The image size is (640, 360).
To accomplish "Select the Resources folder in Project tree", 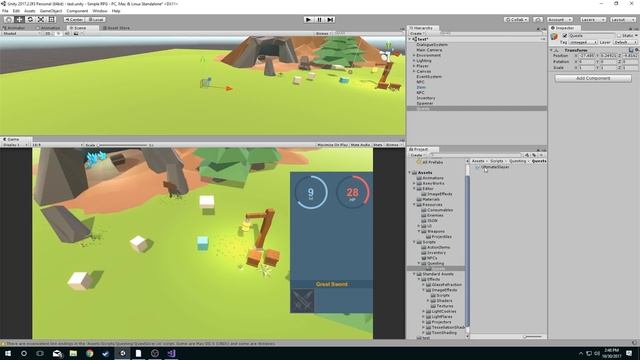I will pyautogui.click(x=432, y=204).
